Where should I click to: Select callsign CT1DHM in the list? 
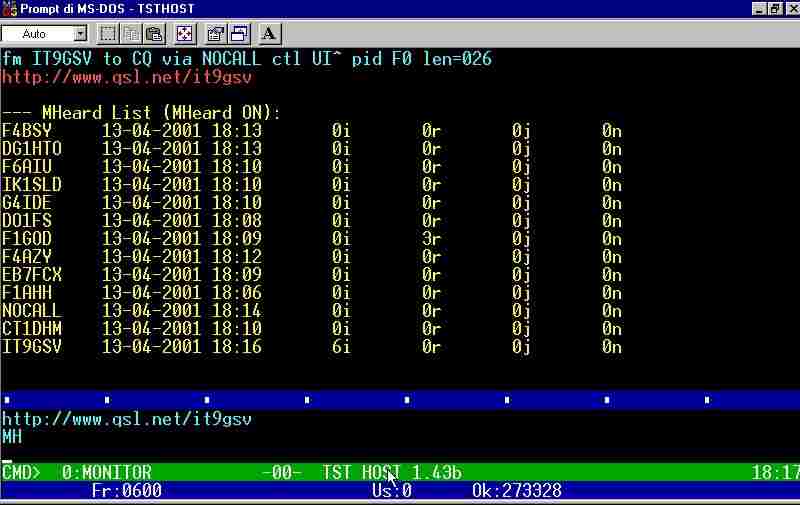click(32, 328)
